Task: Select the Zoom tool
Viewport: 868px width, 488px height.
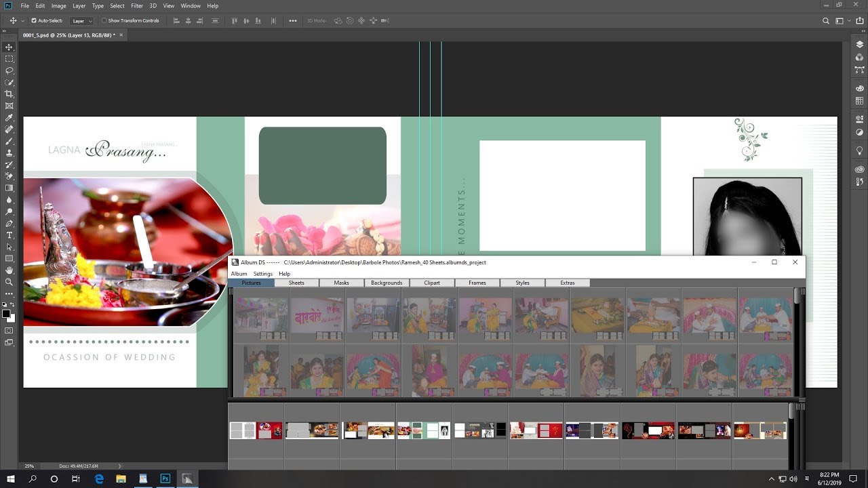Action: (x=9, y=282)
